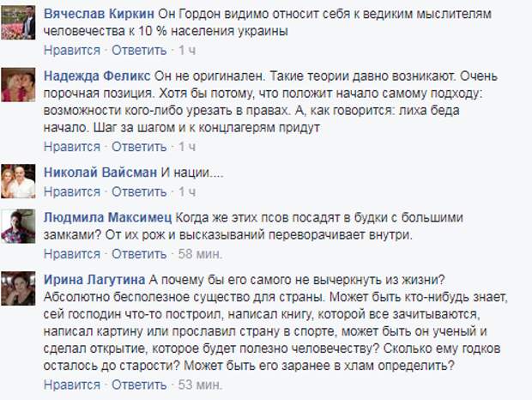Open Вячеслав Киркин's profile avatar

pyautogui.click(x=18, y=22)
